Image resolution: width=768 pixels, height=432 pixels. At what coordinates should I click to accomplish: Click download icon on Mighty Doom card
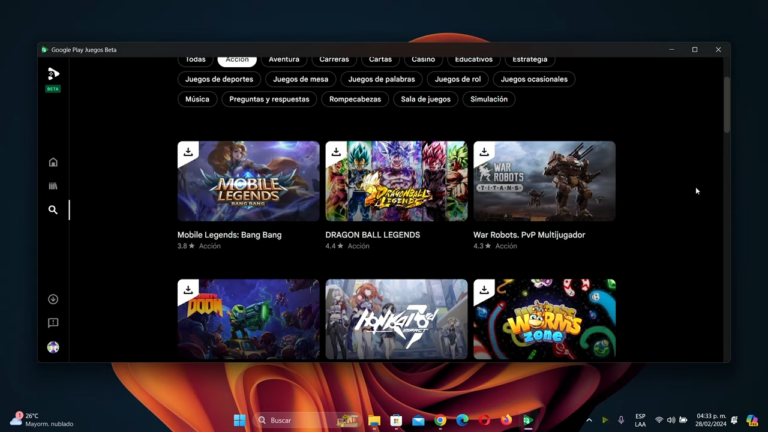(x=188, y=289)
